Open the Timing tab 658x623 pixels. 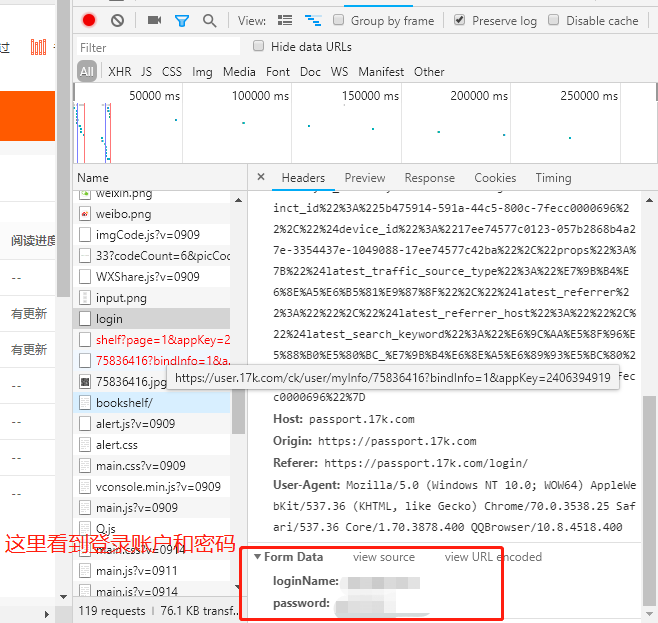(x=553, y=178)
